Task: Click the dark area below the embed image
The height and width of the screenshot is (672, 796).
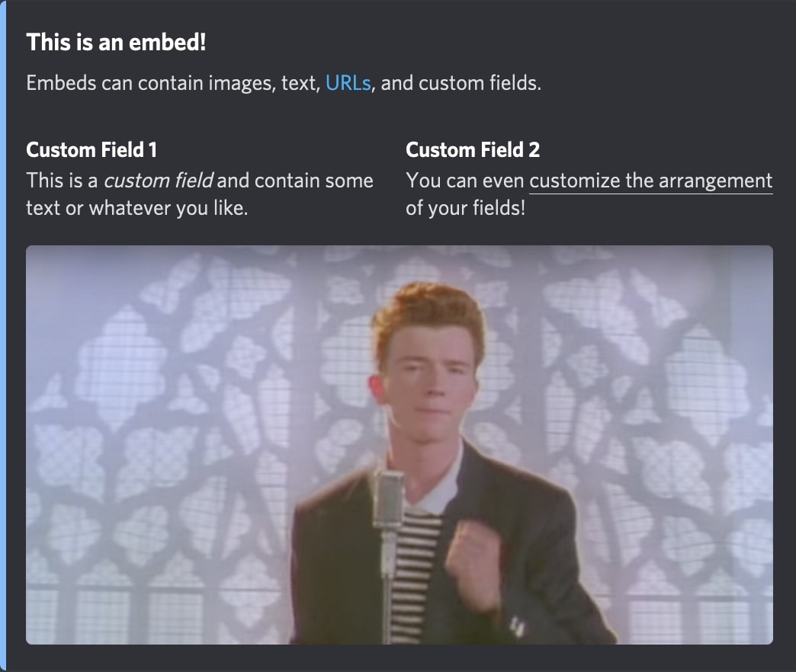Action: [x=396, y=661]
